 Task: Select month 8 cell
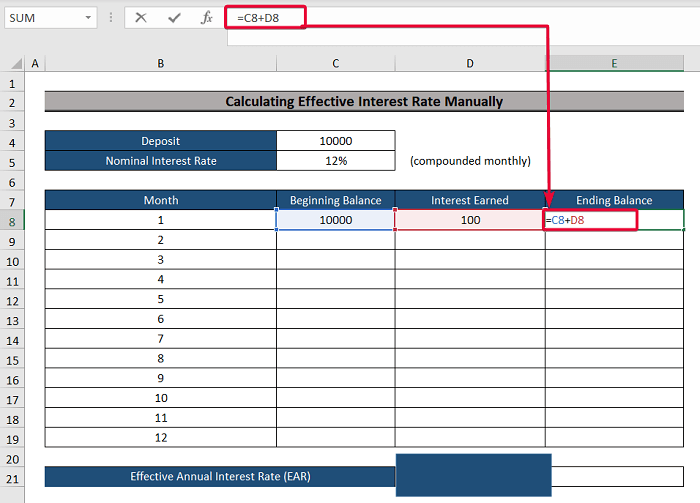(x=161, y=358)
